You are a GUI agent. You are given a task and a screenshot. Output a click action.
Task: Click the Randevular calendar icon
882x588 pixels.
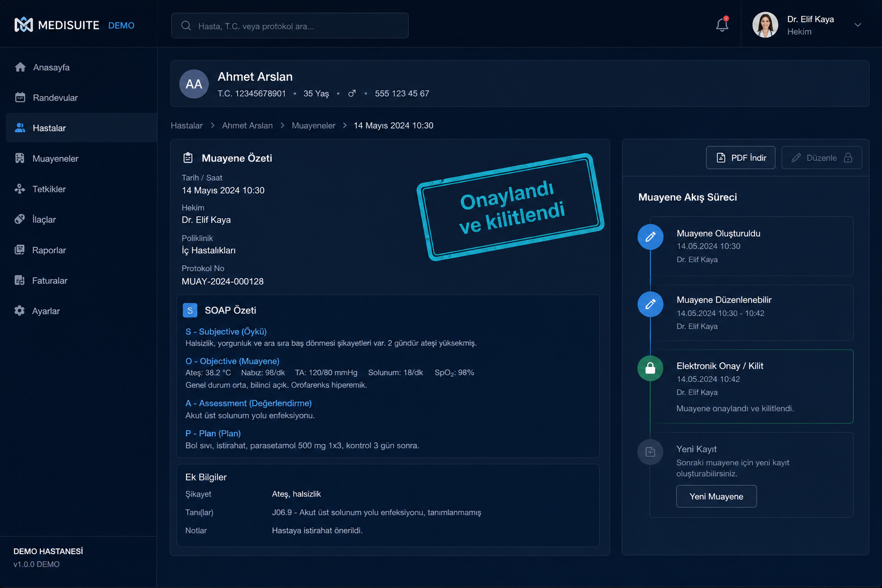(20, 98)
